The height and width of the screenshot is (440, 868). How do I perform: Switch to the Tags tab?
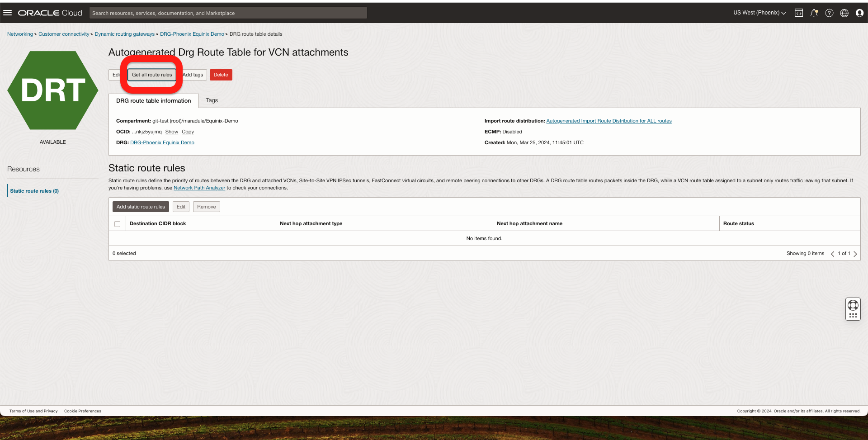(x=212, y=100)
